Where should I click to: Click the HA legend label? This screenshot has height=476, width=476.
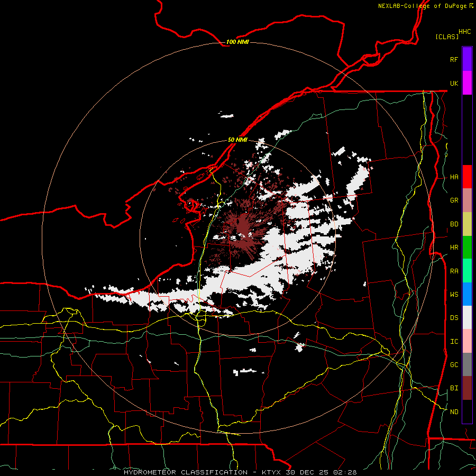tap(454, 177)
